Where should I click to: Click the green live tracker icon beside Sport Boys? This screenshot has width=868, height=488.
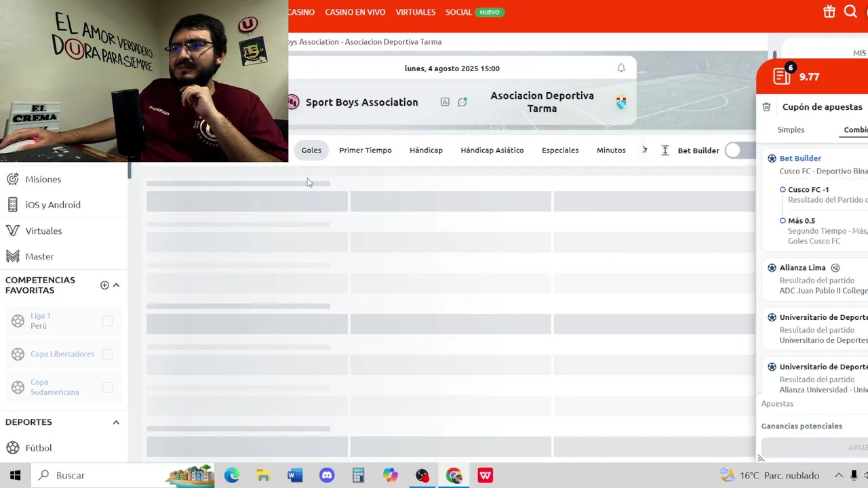462,102
